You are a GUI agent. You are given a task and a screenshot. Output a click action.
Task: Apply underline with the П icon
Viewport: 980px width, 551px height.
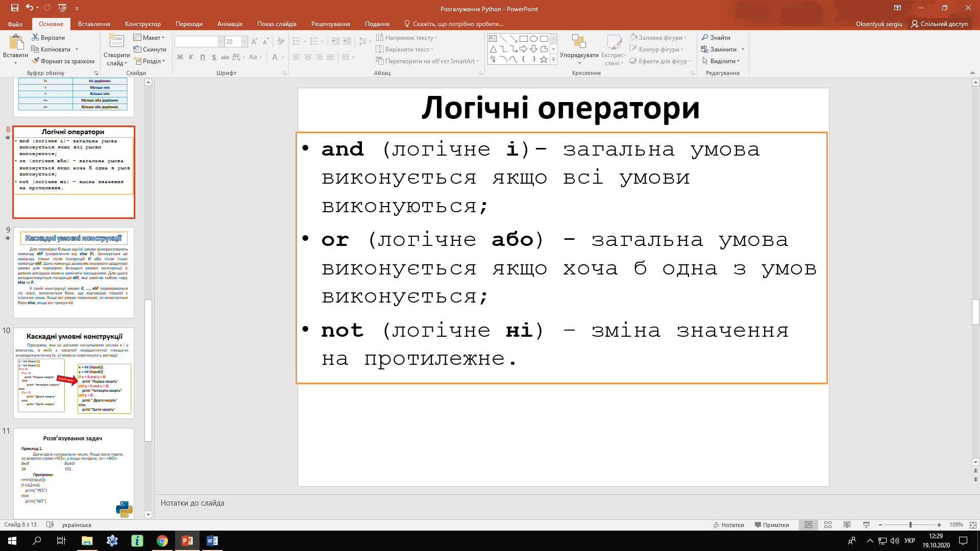pos(202,57)
